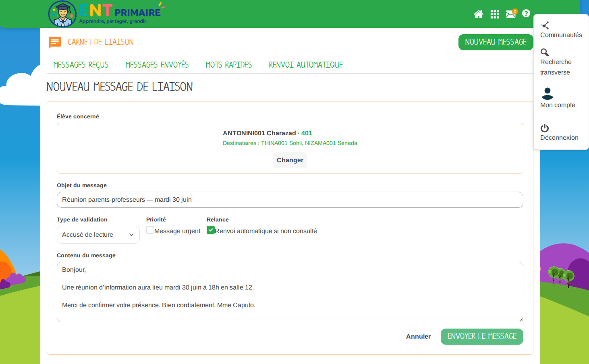
Task: Uncheck Renvoi automatique si non consulté
Action: tap(210, 230)
